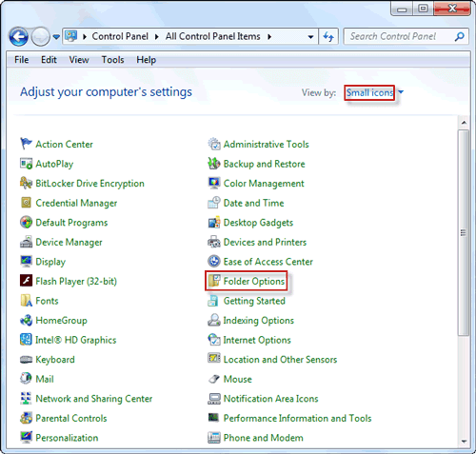The image size is (476, 454).
Task: Click the Keyboard icon
Action: point(26,360)
